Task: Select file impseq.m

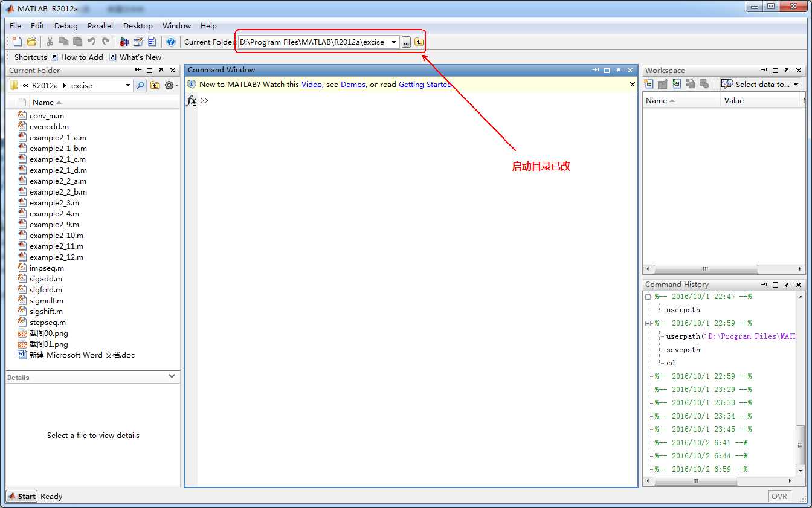Action: pos(47,268)
